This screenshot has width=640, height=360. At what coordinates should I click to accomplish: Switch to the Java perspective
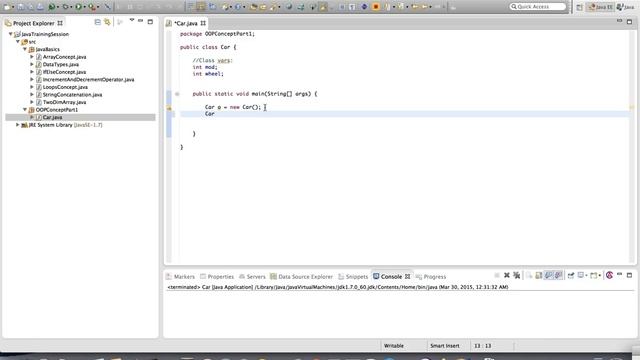pyautogui.click(x=625, y=7)
